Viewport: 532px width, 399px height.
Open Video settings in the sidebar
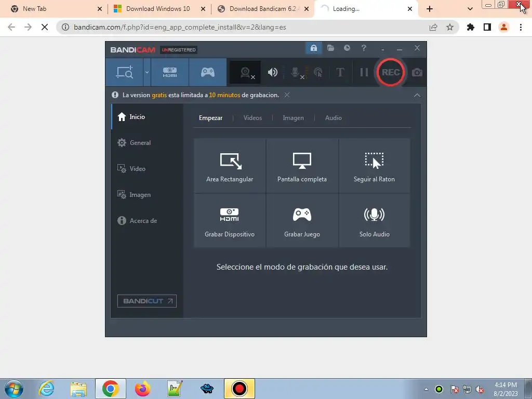[x=147, y=169]
